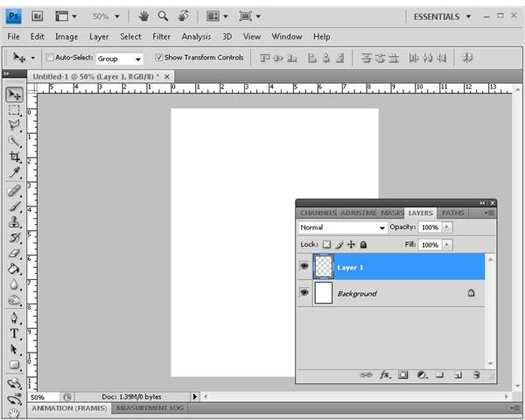
Task: Create a new layer
Action: [458, 375]
